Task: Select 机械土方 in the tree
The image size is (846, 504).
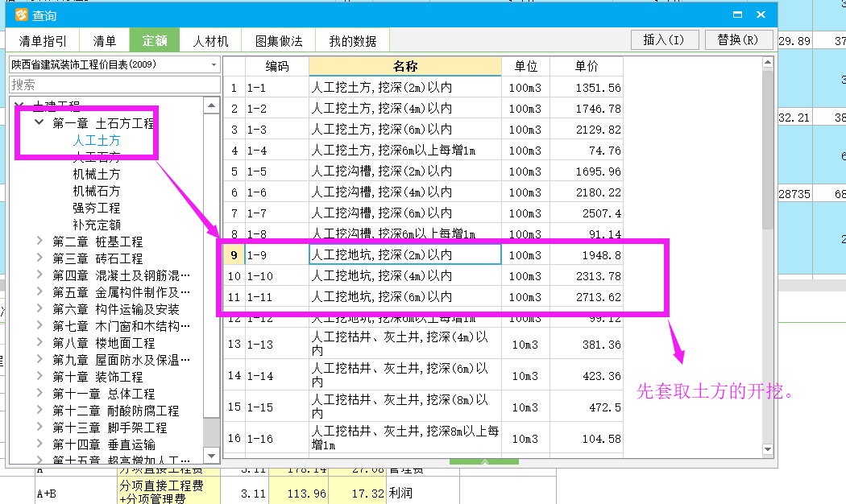Action: pos(97,174)
